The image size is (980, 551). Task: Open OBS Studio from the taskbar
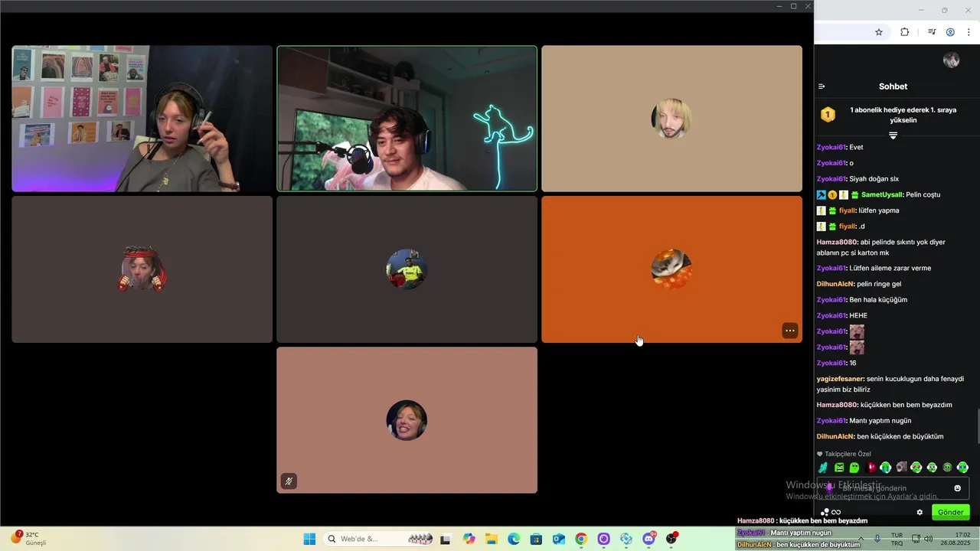click(x=671, y=539)
